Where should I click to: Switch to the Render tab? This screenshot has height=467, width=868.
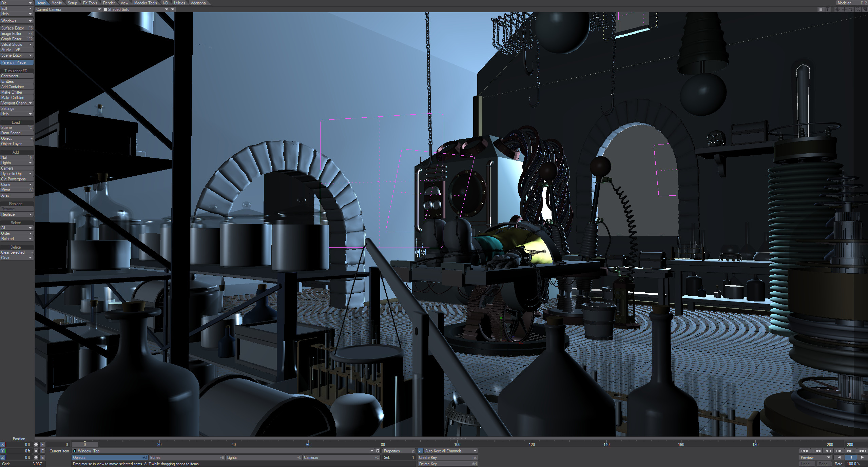point(109,3)
